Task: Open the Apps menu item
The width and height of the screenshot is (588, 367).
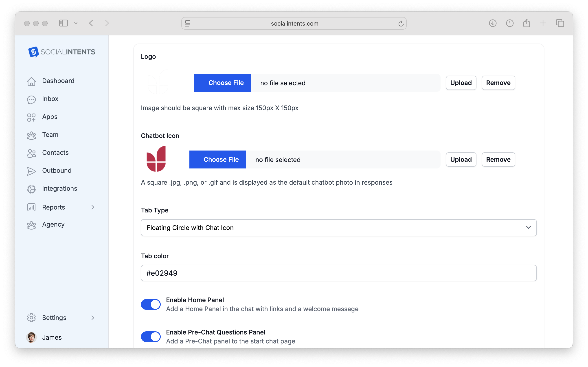Action: point(50,117)
